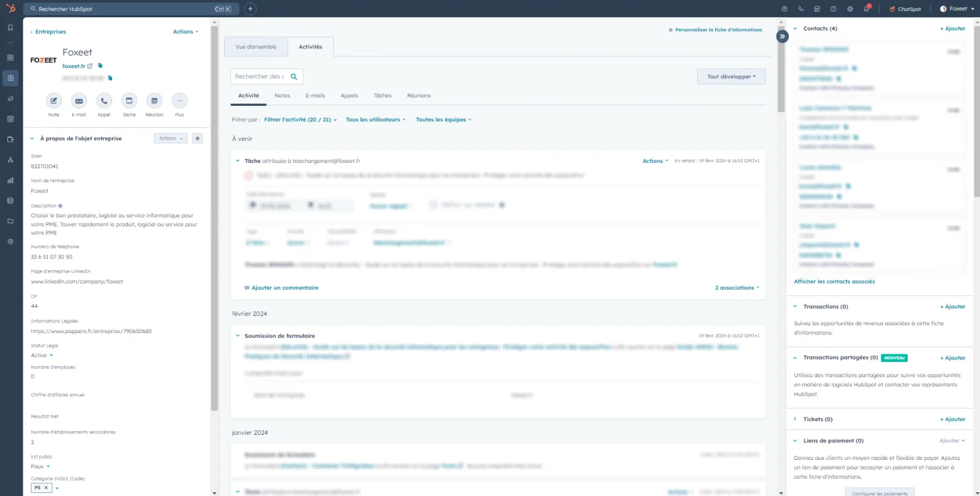980x496 pixels.
Task: Click 'Ajouter un commentaire' on the task
Action: click(x=285, y=288)
